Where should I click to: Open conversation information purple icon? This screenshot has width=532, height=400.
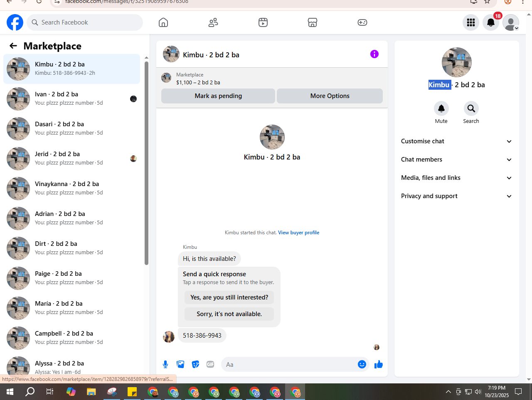374,54
